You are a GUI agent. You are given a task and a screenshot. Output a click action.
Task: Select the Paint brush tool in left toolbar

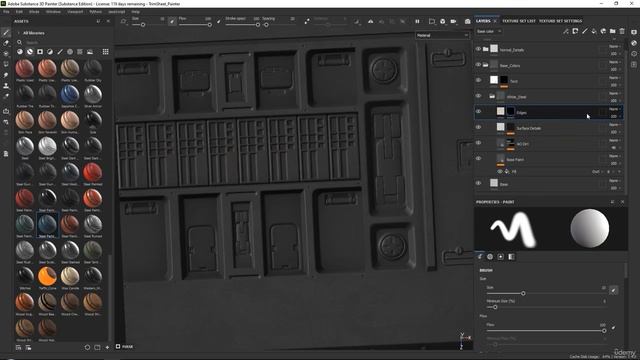click(6, 32)
